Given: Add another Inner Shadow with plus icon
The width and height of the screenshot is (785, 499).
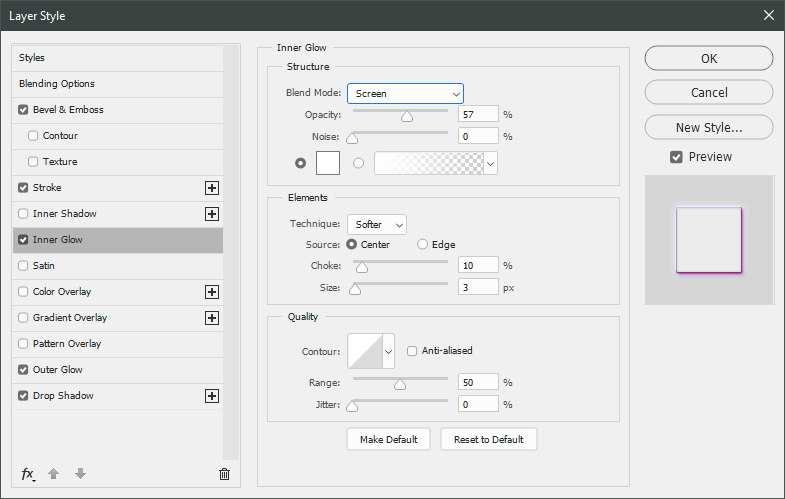Looking at the screenshot, I should click(211, 214).
